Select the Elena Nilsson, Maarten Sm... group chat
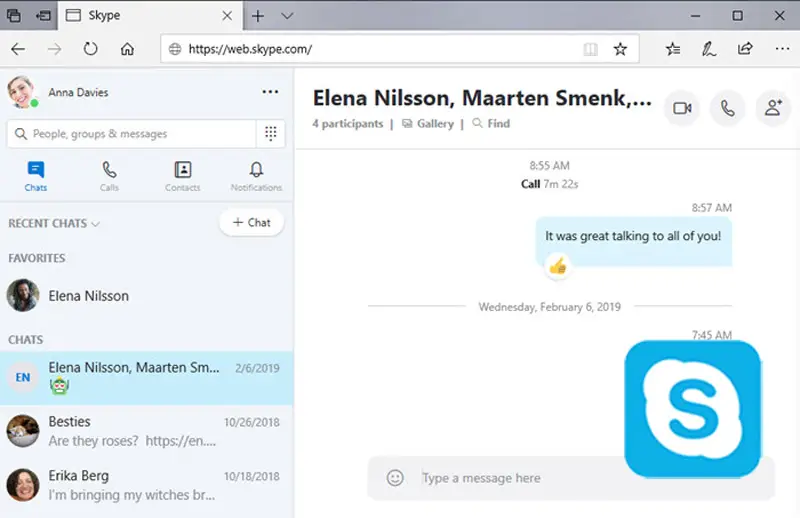The image size is (800, 518). (146, 378)
